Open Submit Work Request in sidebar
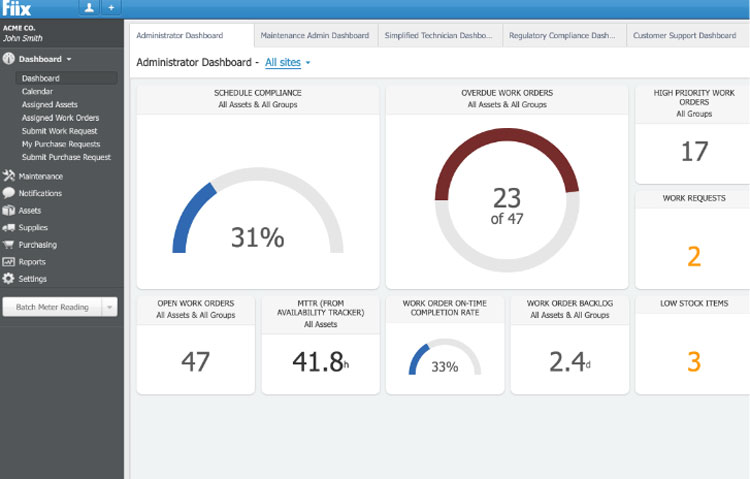Viewport: 750px width, 479px height. [60, 131]
